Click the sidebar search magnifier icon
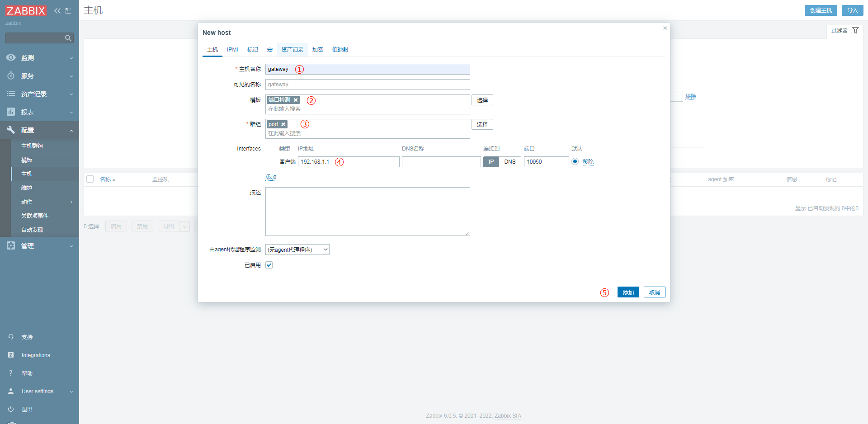 [68, 38]
